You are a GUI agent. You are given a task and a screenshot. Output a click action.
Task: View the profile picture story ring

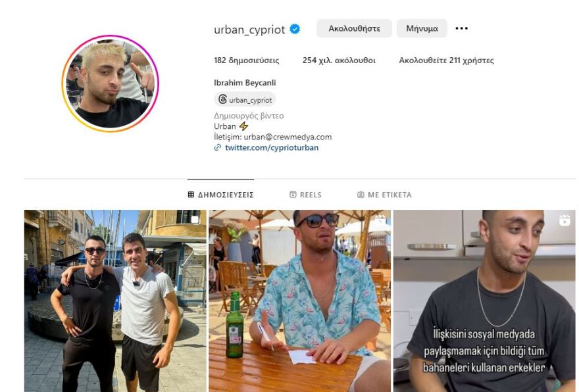click(110, 84)
